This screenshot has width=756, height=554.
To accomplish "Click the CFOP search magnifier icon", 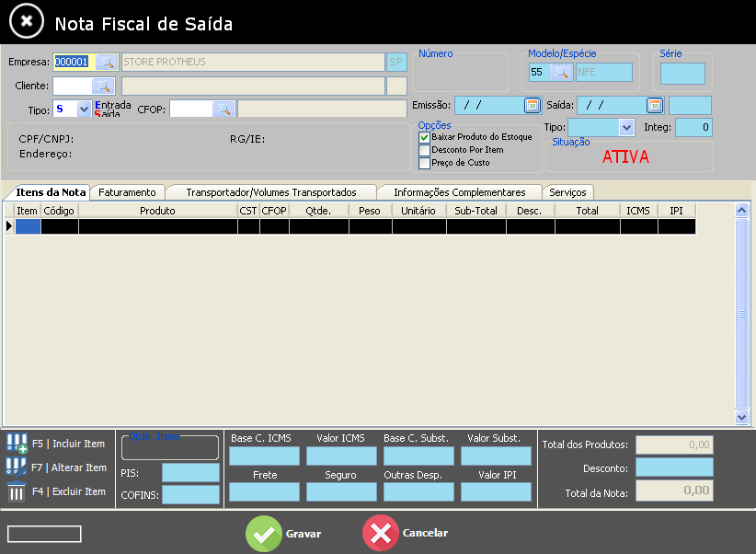I will coord(223,109).
